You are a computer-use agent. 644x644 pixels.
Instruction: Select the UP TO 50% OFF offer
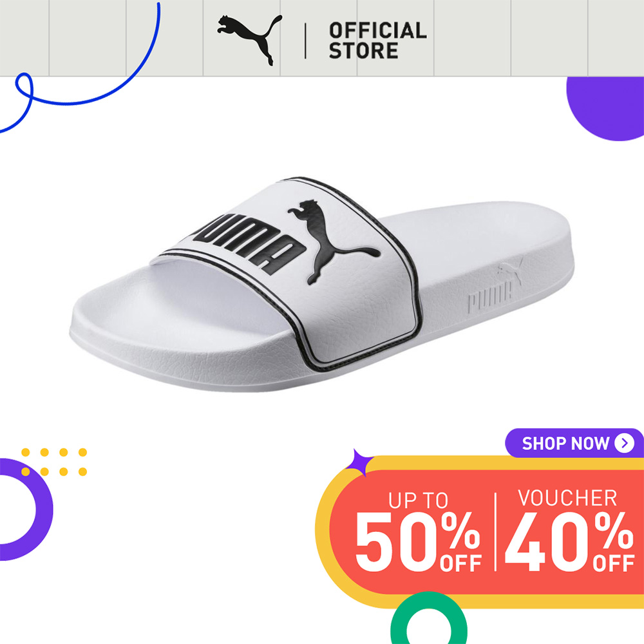[x=418, y=532]
